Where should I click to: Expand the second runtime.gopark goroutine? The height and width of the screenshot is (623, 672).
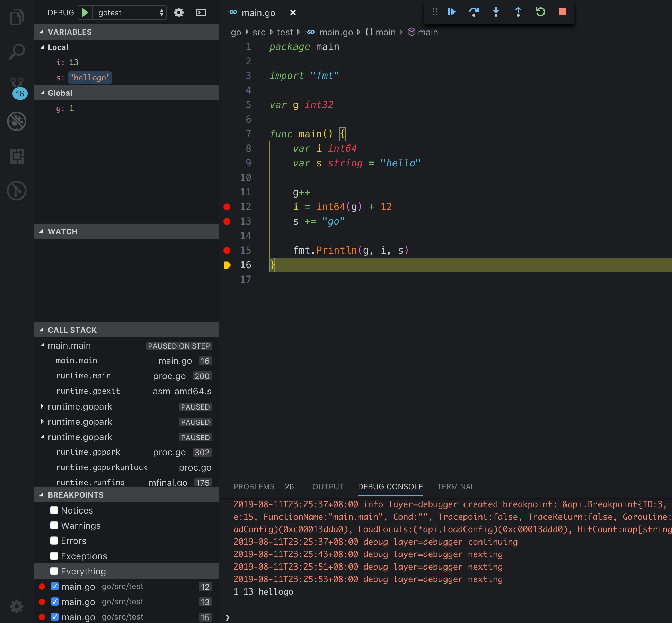tap(43, 421)
